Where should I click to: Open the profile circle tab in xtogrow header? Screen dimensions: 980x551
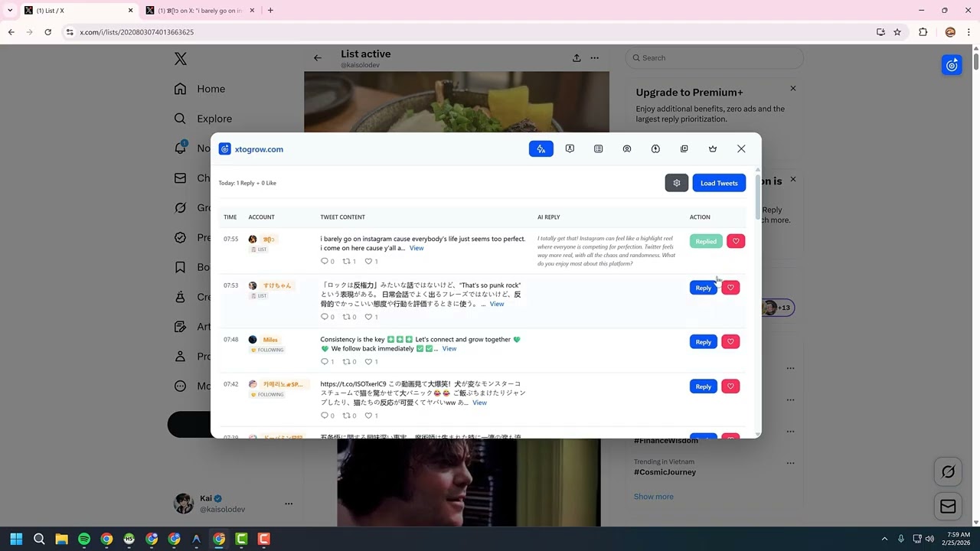(x=627, y=149)
